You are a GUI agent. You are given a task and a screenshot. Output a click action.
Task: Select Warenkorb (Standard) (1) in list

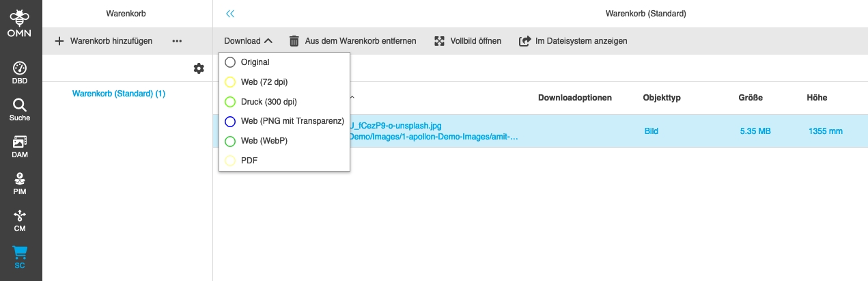click(119, 94)
